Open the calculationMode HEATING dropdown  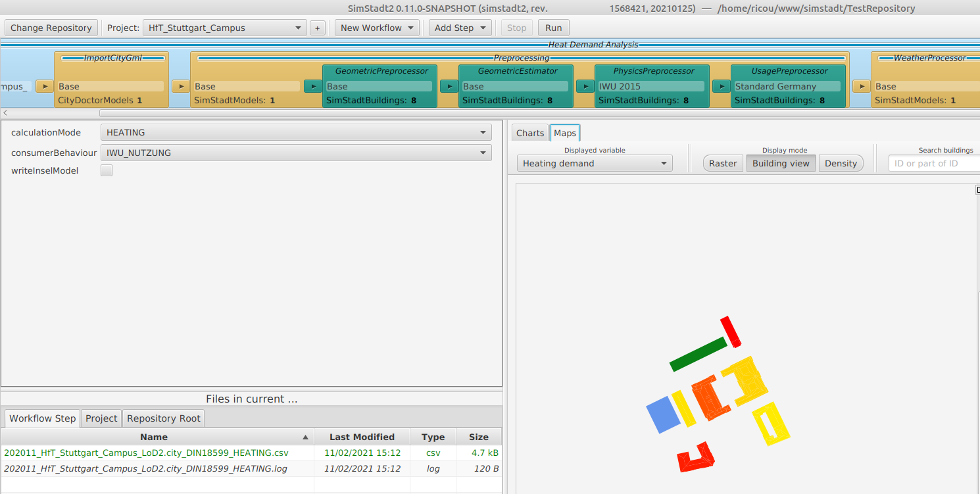click(x=296, y=132)
